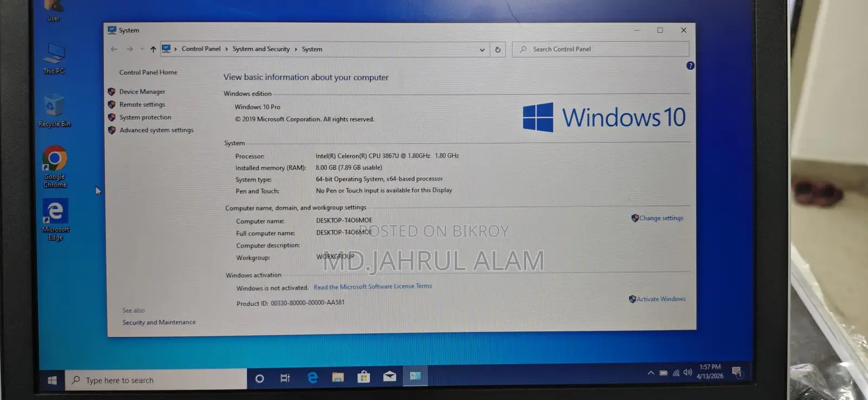Click the System window taskbar button
Screen dimensions: 868x400
[x=416, y=375]
